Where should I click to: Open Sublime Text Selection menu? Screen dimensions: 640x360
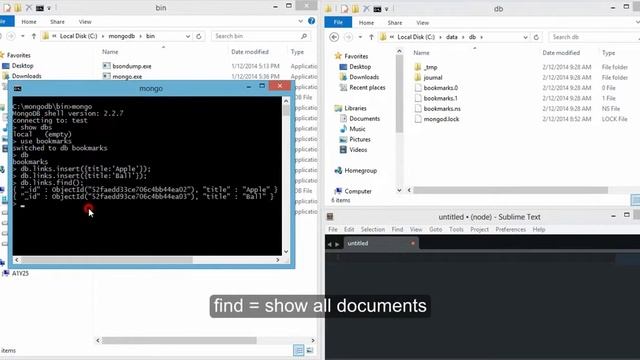click(x=373, y=229)
